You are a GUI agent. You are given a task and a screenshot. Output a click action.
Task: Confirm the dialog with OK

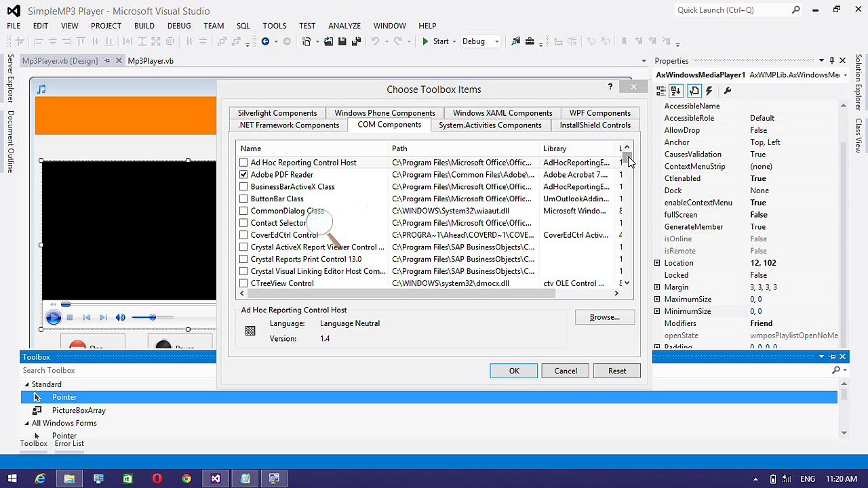[514, 371]
